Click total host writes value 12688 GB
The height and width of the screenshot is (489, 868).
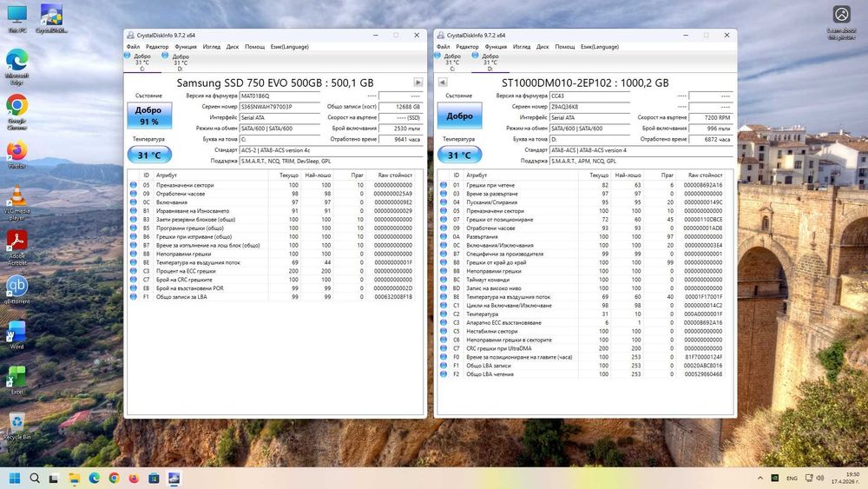pos(401,107)
